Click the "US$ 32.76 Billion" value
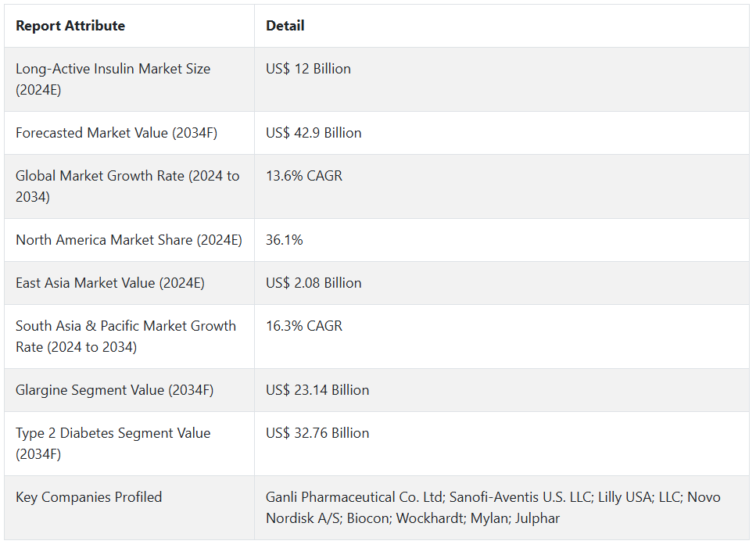 point(317,433)
